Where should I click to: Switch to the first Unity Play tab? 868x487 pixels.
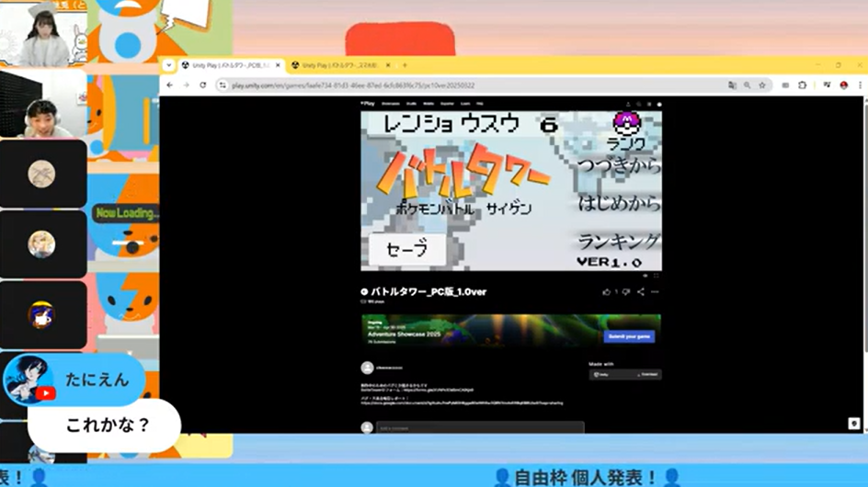pyautogui.click(x=231, y=65)
